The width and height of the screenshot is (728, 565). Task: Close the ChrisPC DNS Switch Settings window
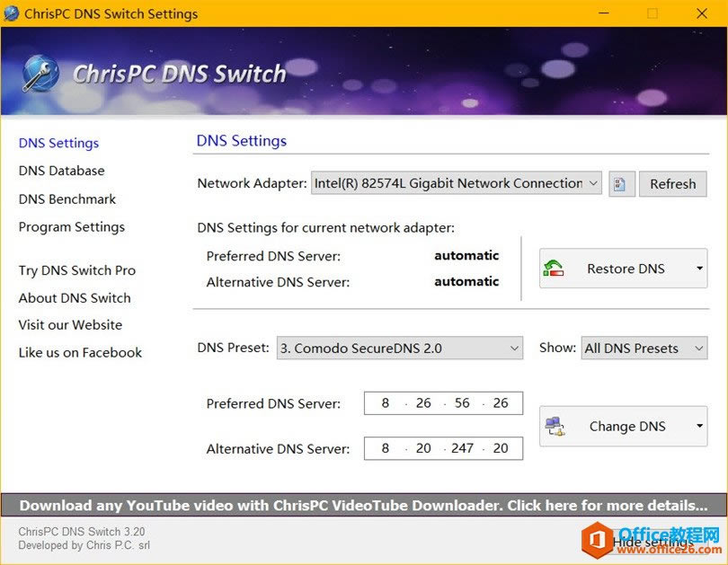(702, 13)
